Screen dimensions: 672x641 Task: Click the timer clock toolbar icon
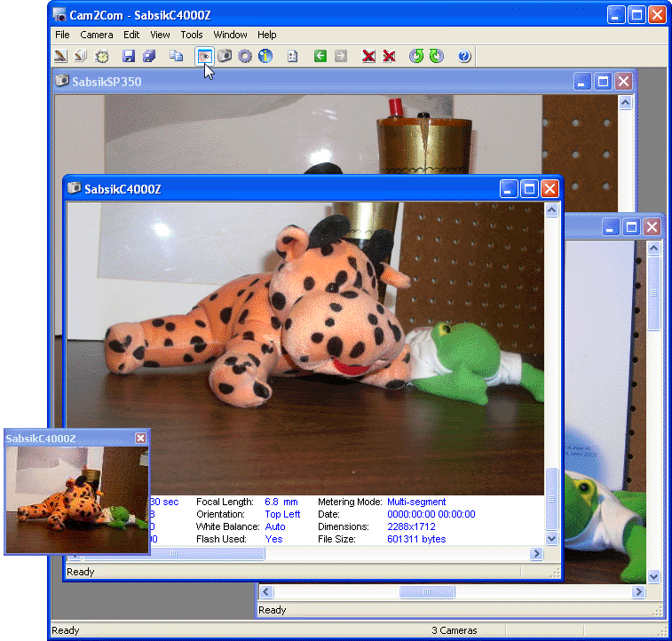pos(101,56)
